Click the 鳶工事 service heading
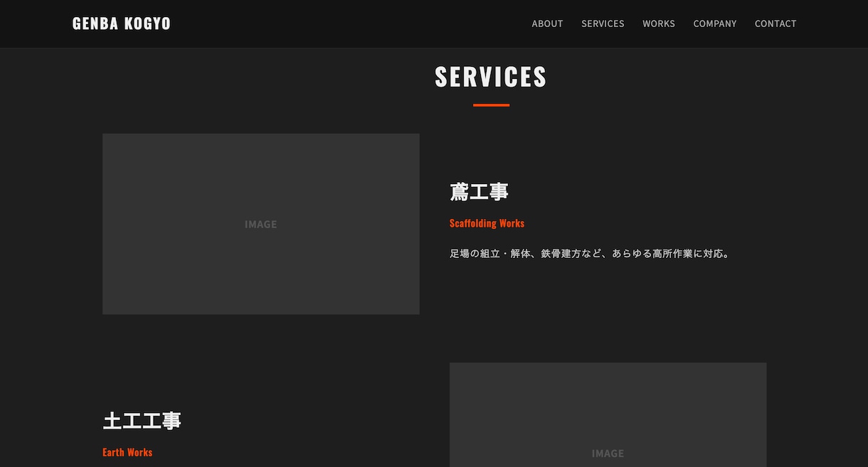Image resolution: width=868 pixels, height=467 pixels. pyautogui.click(x=479, y=192)
